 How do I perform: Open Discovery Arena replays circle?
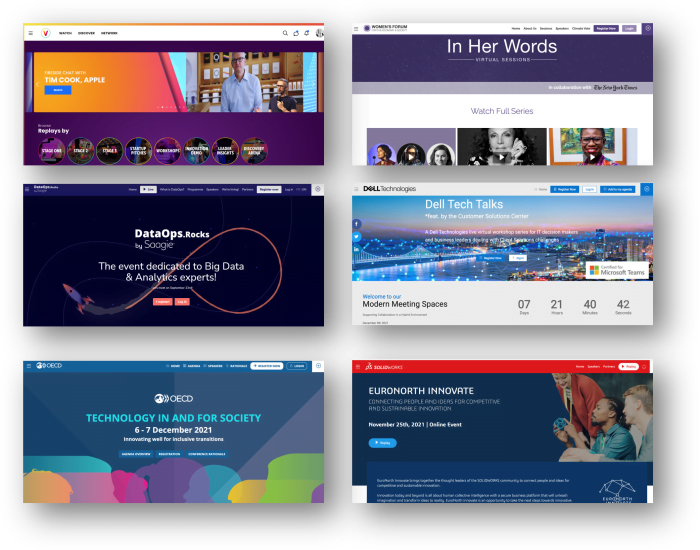(254, 151)
